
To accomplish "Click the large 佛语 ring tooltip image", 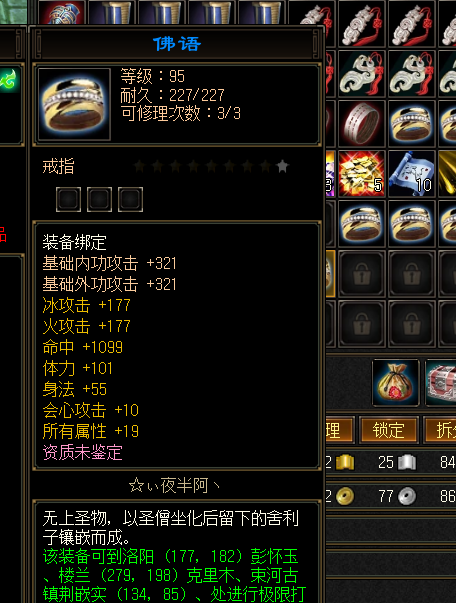I will pos(74,104).
